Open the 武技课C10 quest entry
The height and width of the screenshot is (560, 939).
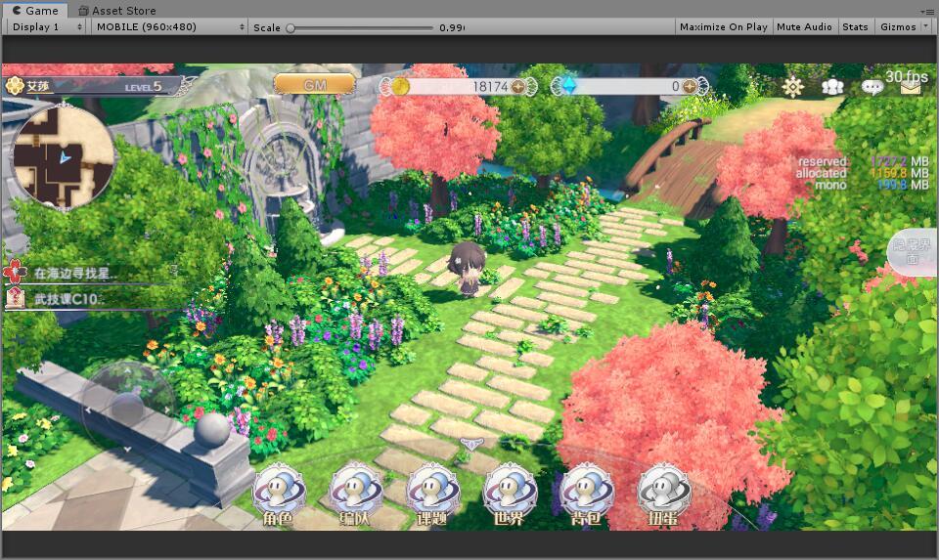point(68,298)
